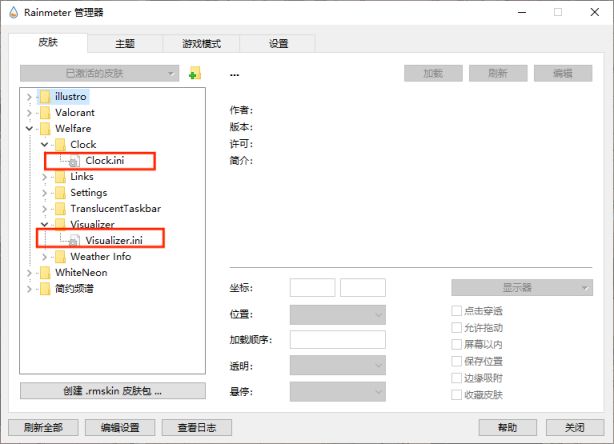Click the TranslucentTaskbar folder icon
The width and height of the screenshot is (614, 444).
tap(60, 209)
